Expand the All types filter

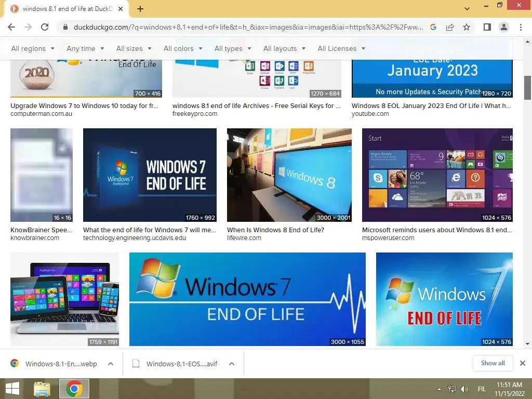[233, 48]
